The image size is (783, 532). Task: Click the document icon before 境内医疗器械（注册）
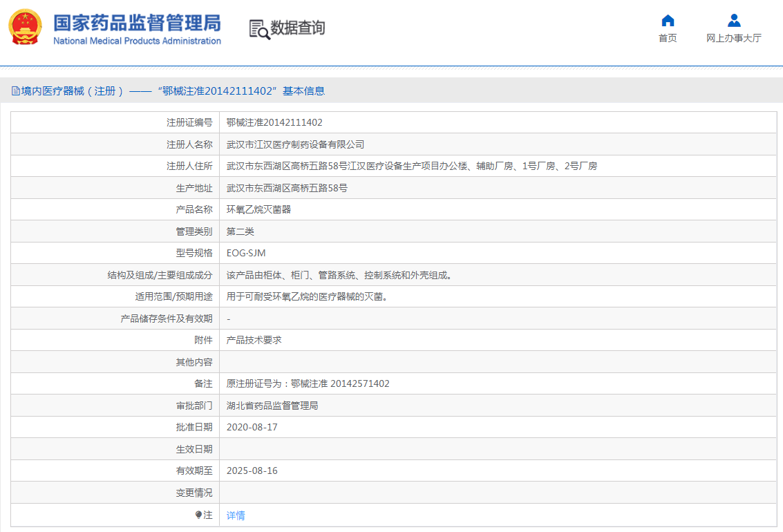pos(15,91)
